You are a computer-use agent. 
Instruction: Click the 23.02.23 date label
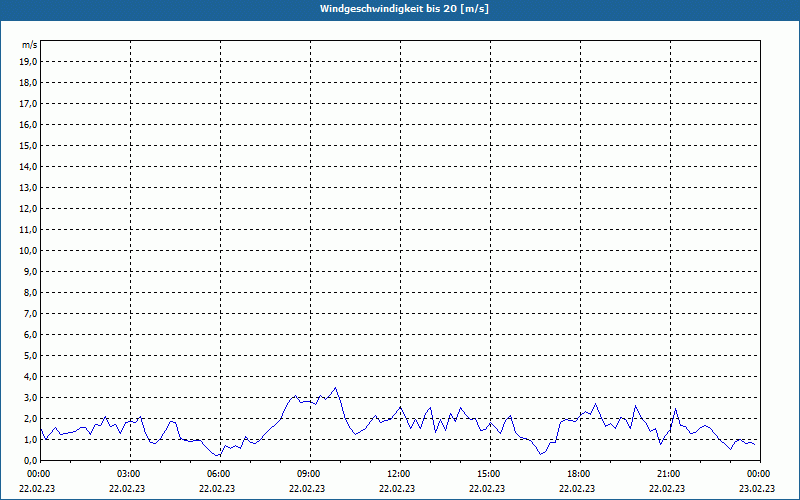(x=757, y=488)
